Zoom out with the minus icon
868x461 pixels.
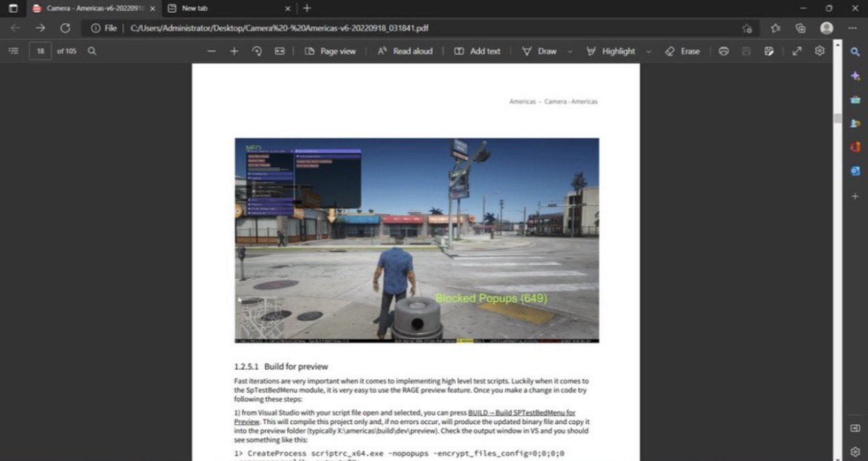[211, 51]
